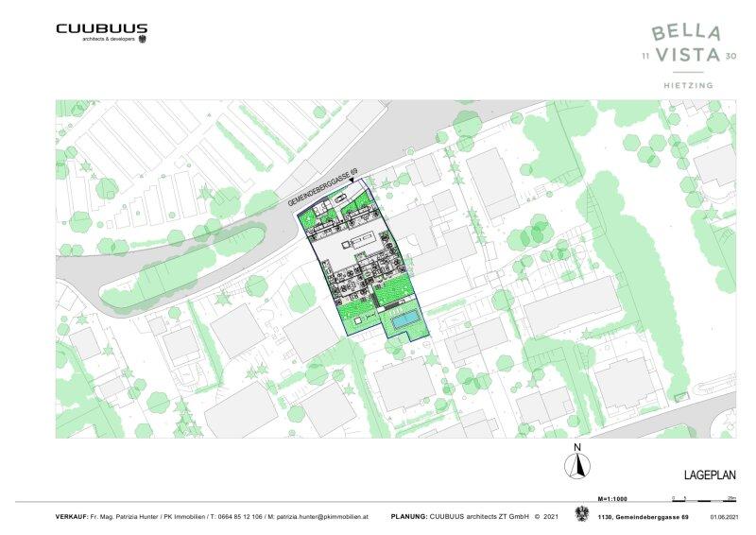Screen dimensions: 756x535
Task: Click the VERKAUF contact label
Action: (72, 517)
